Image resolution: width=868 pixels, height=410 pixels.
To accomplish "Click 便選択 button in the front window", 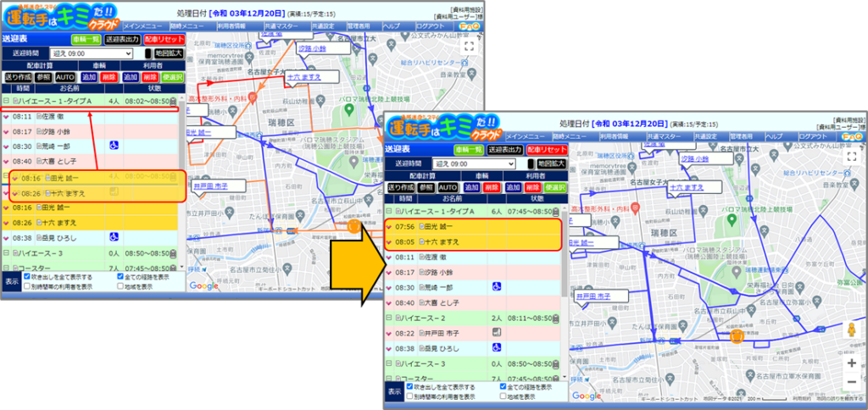I will (556, 187).
